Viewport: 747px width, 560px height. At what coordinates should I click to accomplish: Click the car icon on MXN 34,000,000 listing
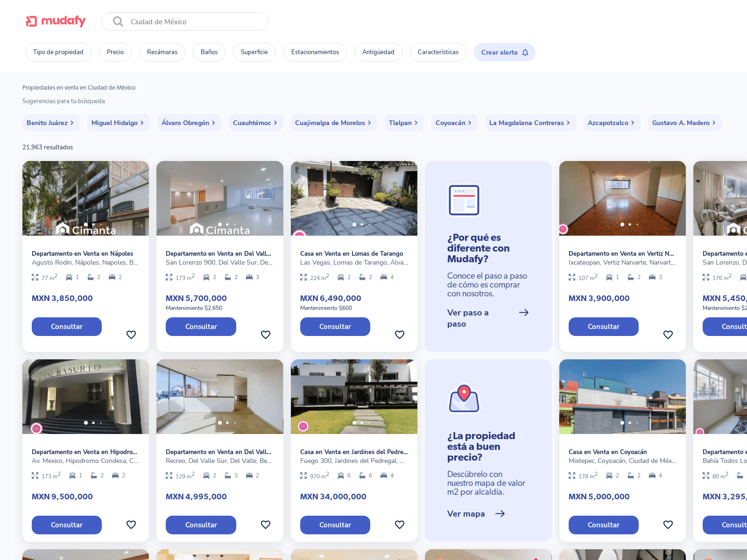(341, 476)
